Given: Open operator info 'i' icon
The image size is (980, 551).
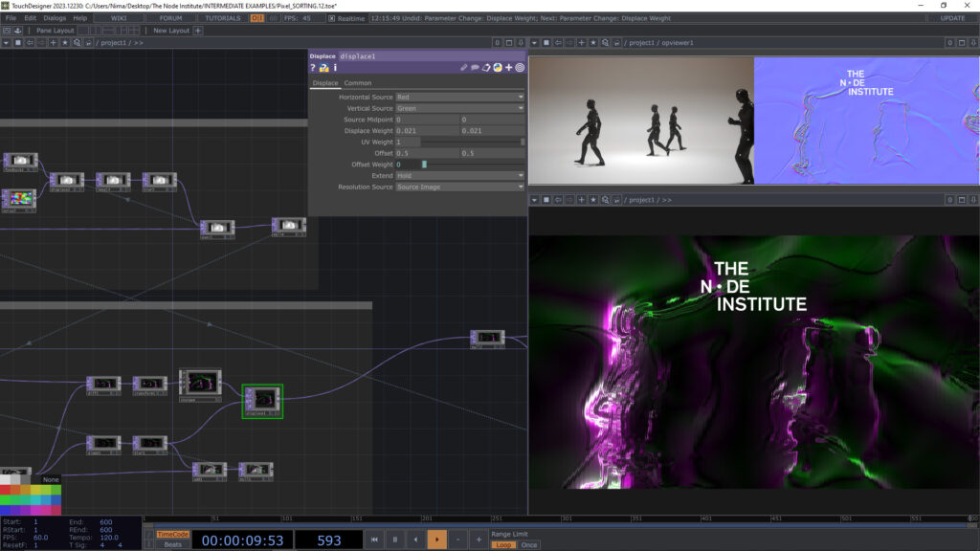Looking at the screenshot, I should pyautogui.click(x=334, y=68).
